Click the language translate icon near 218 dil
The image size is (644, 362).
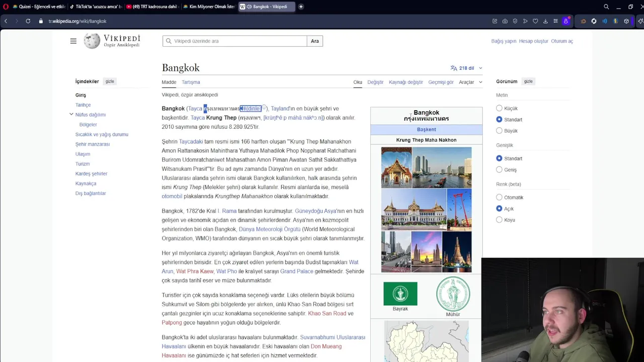click(x=454, y=68)
